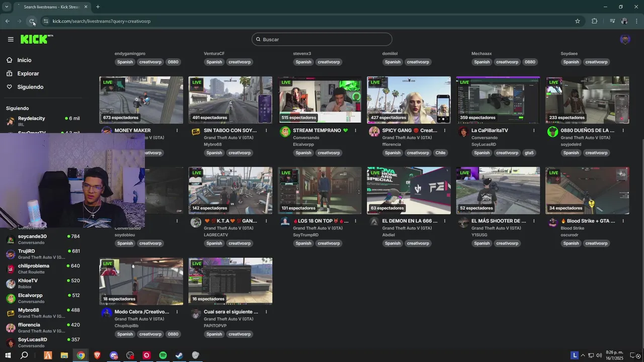644x362 pixels.
Task: Click Elcalvorpp avatar beside STREAM TEMPRANO
Action: pos(285,132)
